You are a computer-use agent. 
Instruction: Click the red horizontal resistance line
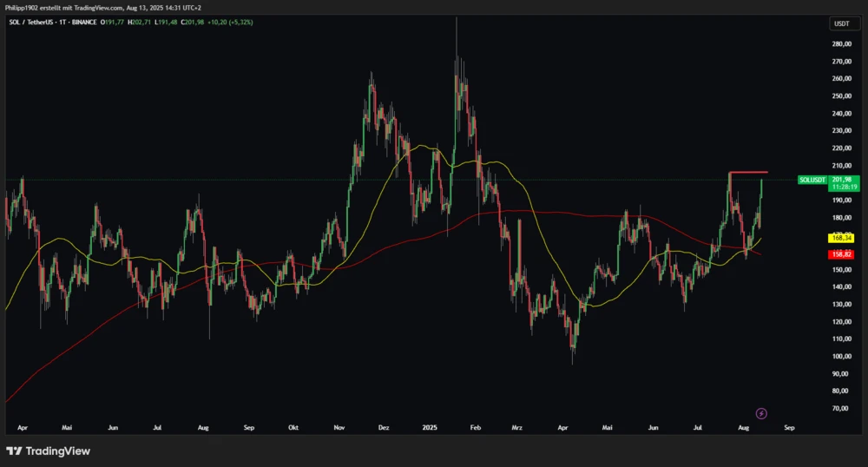[747, 172]
